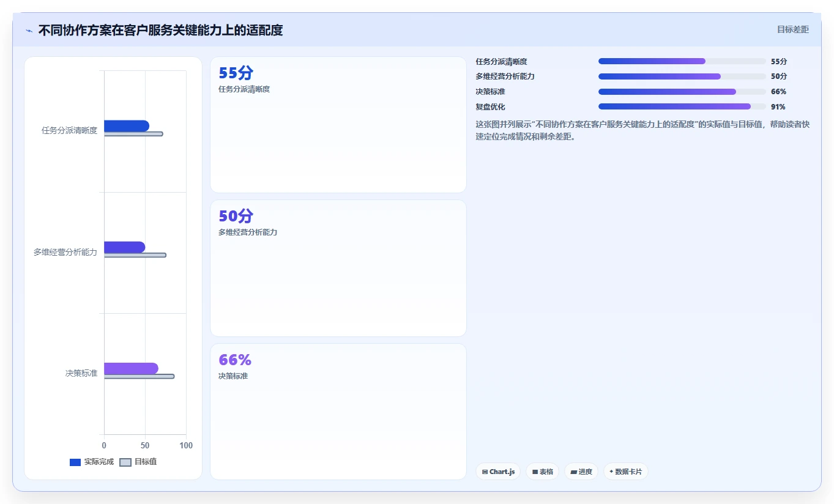Select the gray target bar for 任务分派清晰度
Image resolution: width=834 pixels, height=504 pixels.
[x=133, y=134]
